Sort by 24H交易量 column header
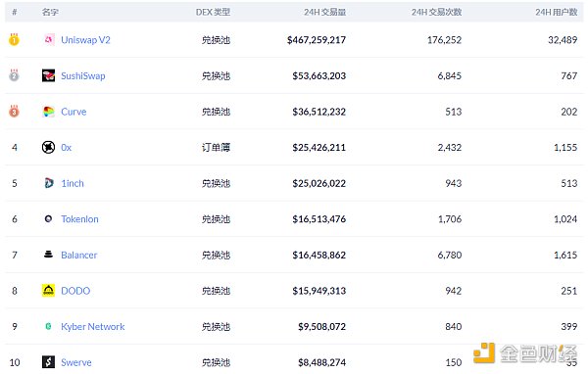The width and height of the screenshot is (588, 374). 324,12
